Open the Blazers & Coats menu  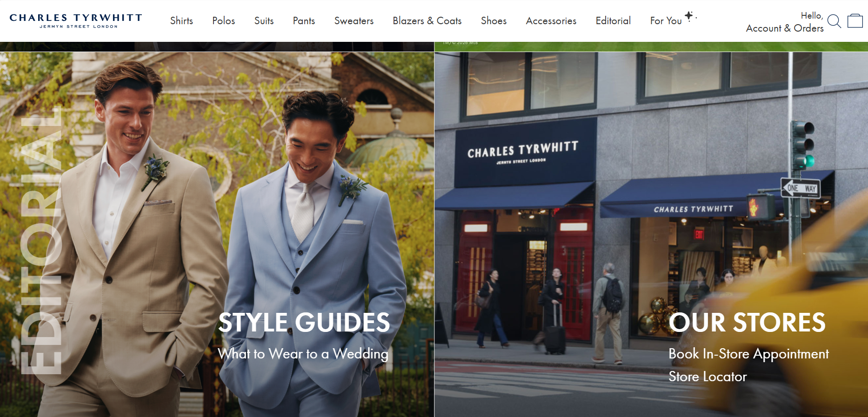[427, 21]
